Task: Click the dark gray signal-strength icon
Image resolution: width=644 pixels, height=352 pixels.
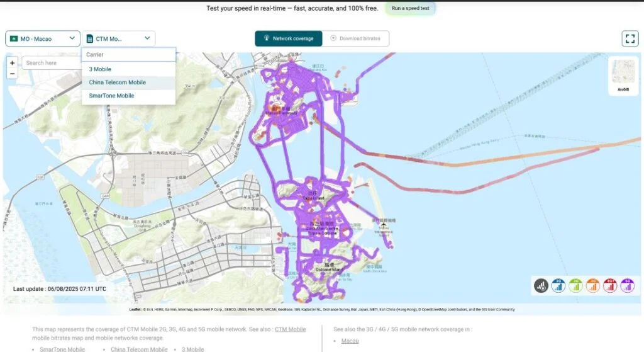Action: (541, 285)
